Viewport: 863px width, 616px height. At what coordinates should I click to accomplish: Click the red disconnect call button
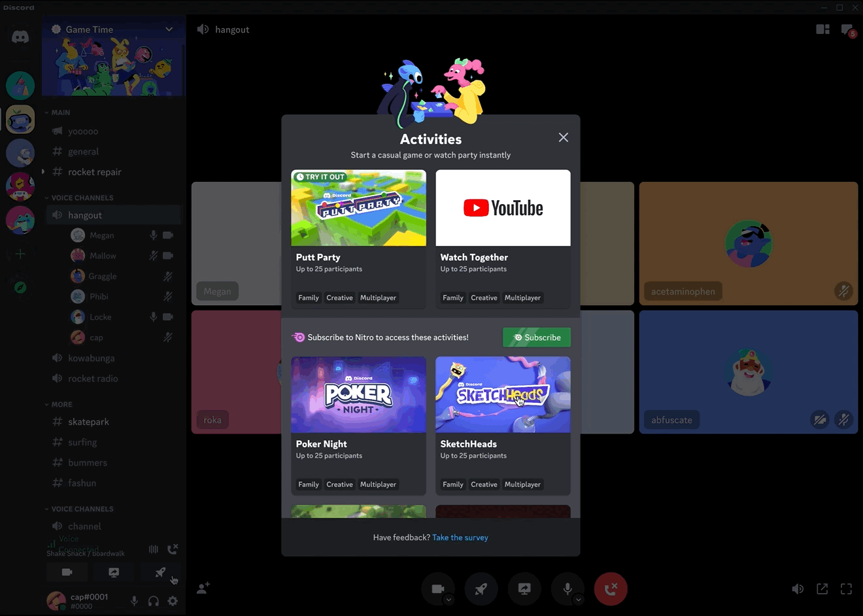[610, 589]
